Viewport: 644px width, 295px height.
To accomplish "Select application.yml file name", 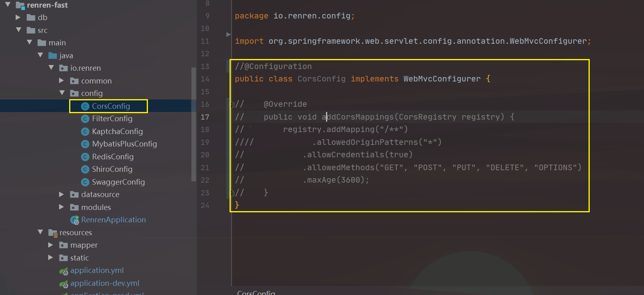I will point(97,271).
